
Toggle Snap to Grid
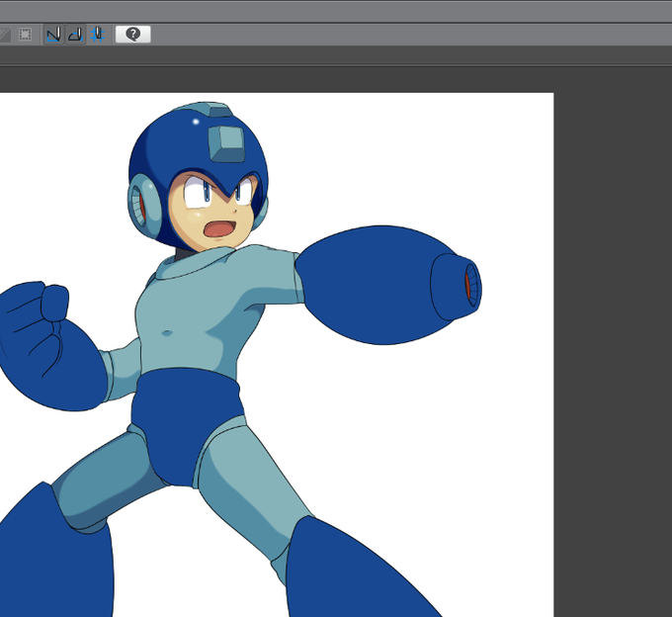(98, 35)
